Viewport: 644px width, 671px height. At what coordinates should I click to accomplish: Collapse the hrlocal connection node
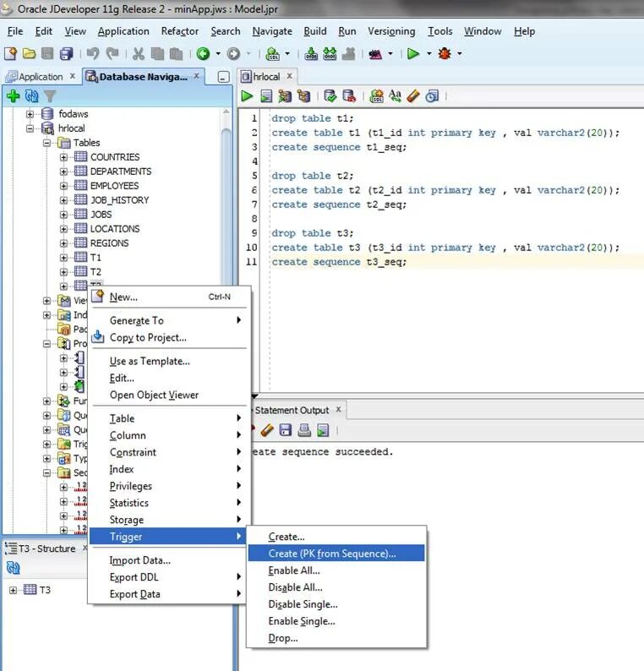(30, 128)
